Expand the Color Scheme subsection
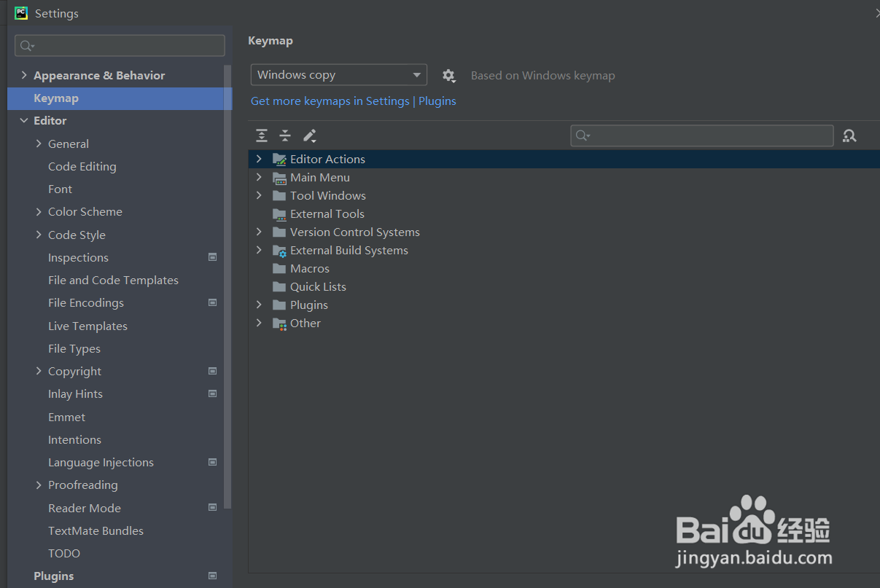Viewport: 880px width, 588px height. 39,211
